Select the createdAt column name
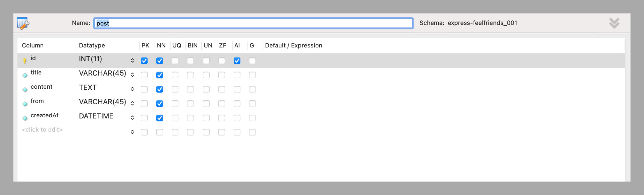 point(45,115)
